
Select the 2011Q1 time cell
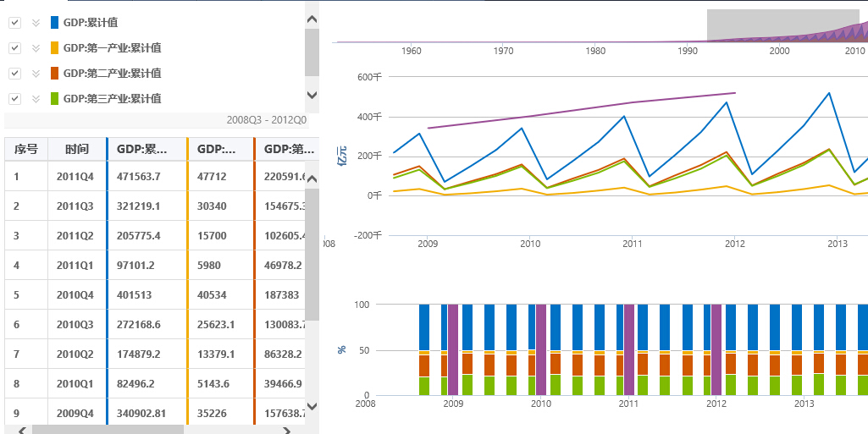coord(76,266)
